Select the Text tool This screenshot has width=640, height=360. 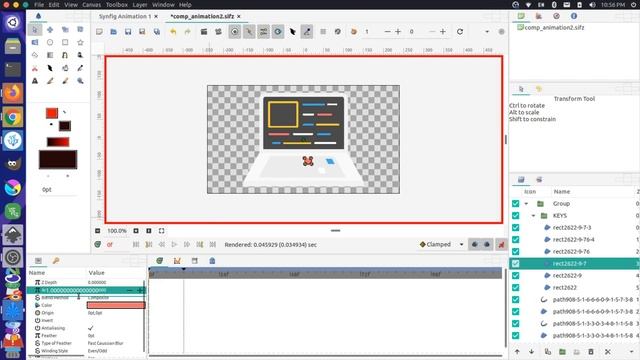35,81
